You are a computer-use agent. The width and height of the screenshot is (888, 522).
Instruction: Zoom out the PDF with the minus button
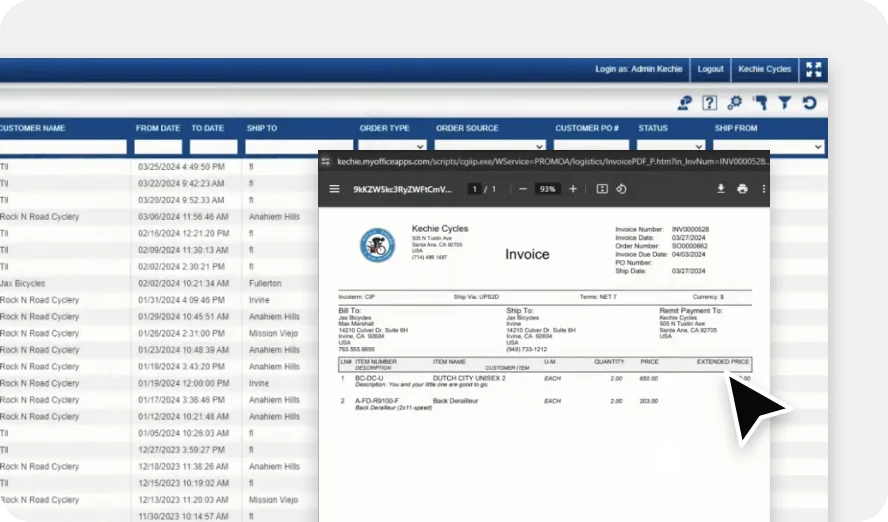pos(523,189)
